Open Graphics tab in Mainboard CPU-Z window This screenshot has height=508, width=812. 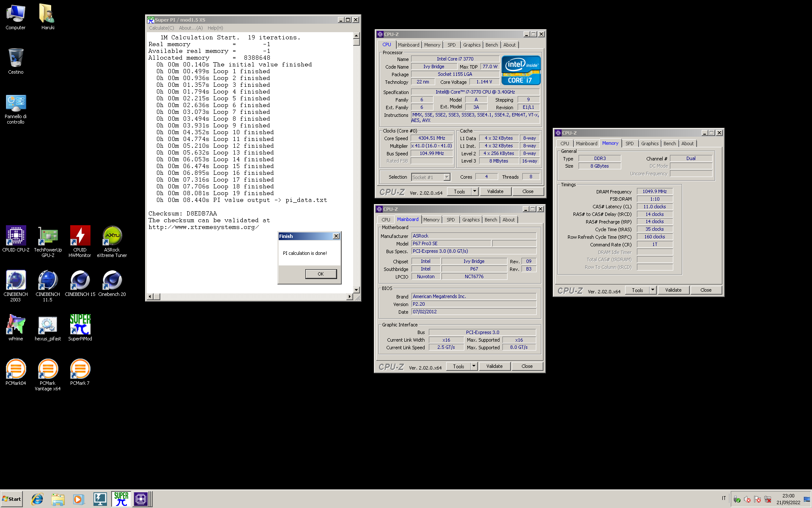point(471,220)
